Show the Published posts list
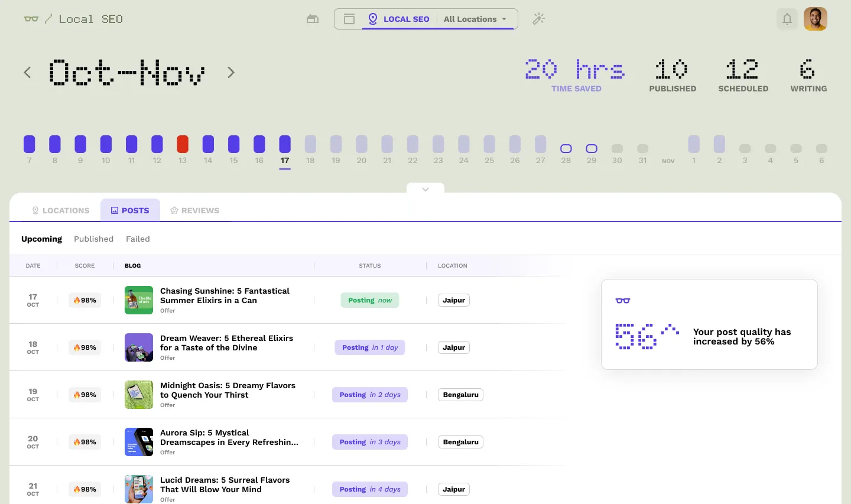Screen dimensions: 851x504 click(x=93, y=239)
